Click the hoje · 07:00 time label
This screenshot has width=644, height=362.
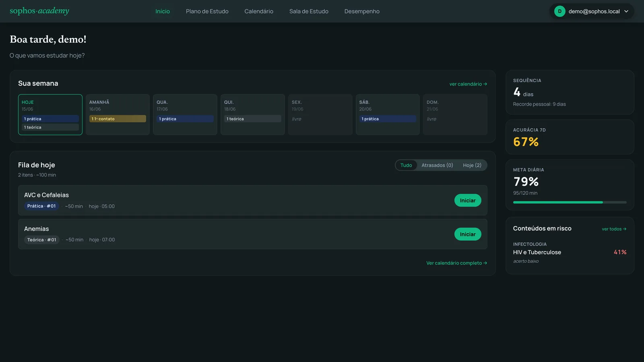pyautogui.click(x=102, y=240)
